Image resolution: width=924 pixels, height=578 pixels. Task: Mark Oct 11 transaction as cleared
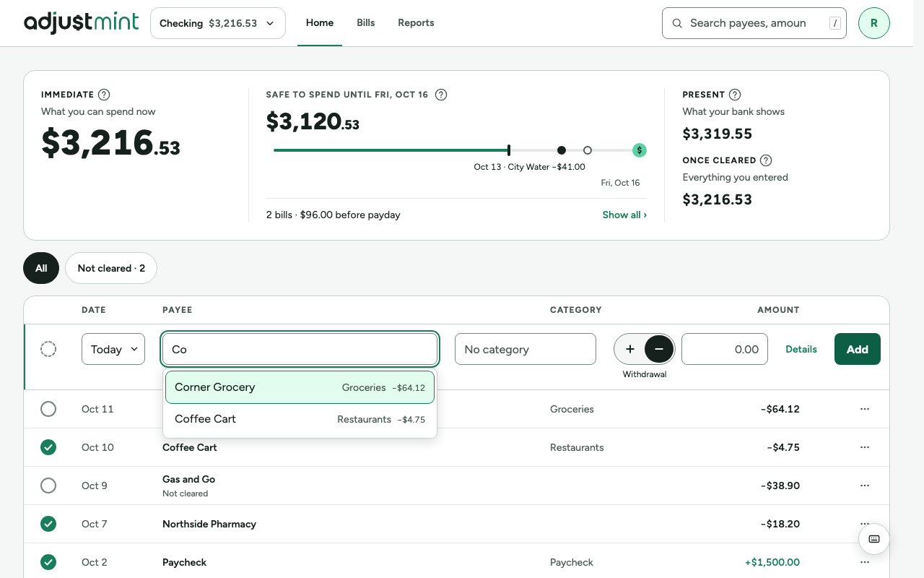click(x=48, y=409)
